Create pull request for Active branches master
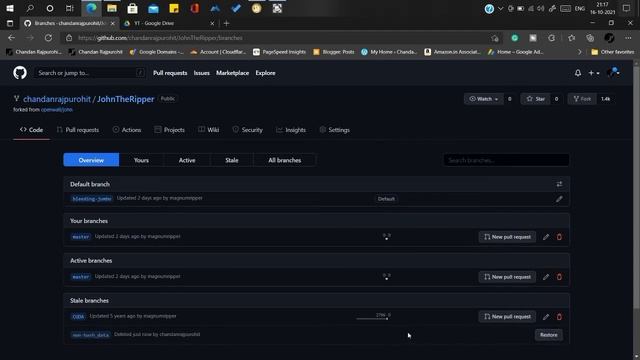The image size is (640, 360). (507, 277)
